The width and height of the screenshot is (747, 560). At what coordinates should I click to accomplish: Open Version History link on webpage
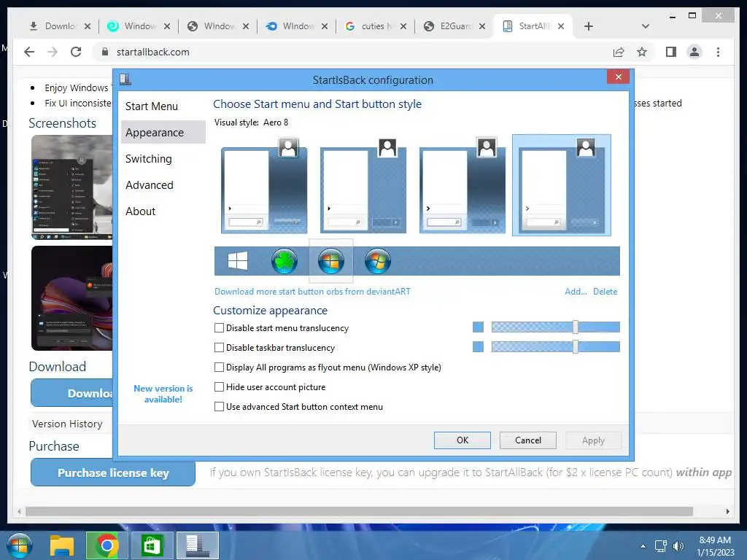(67, 424)
